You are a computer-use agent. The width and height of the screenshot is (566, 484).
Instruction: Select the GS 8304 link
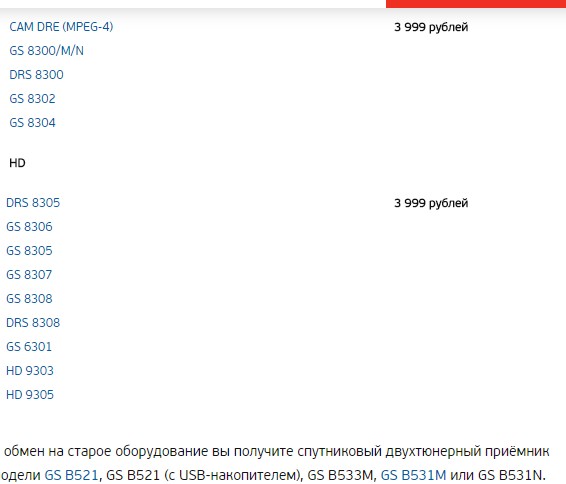point(32,123)
